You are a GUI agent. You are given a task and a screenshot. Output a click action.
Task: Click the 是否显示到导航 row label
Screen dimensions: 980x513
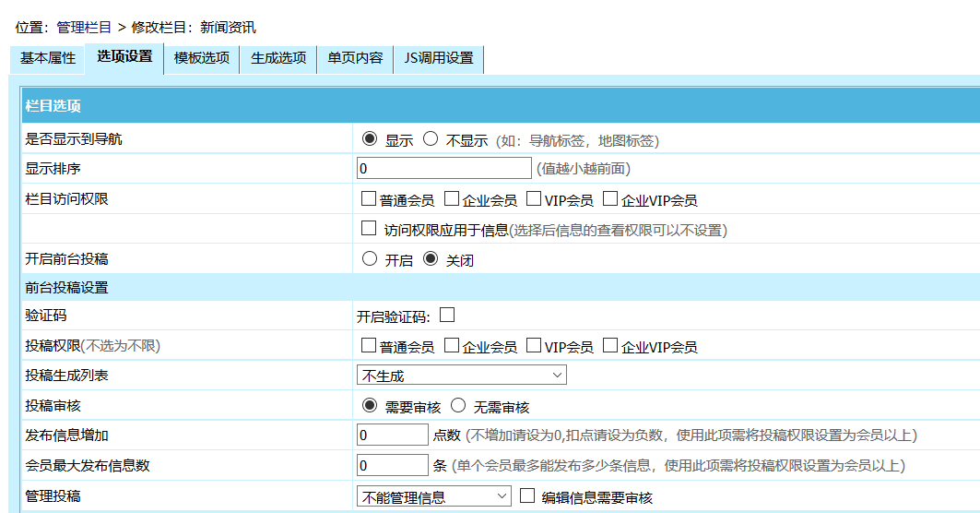coord(74,139)
